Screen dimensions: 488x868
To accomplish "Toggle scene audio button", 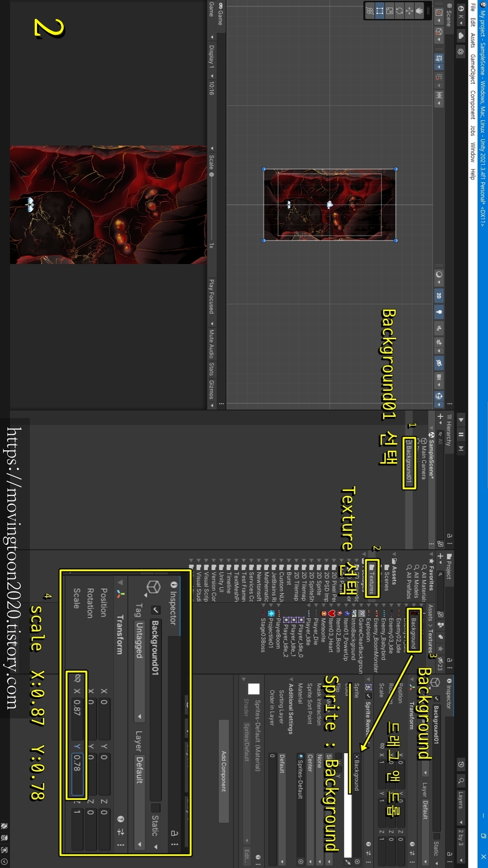I will click(x=439, y=328).
